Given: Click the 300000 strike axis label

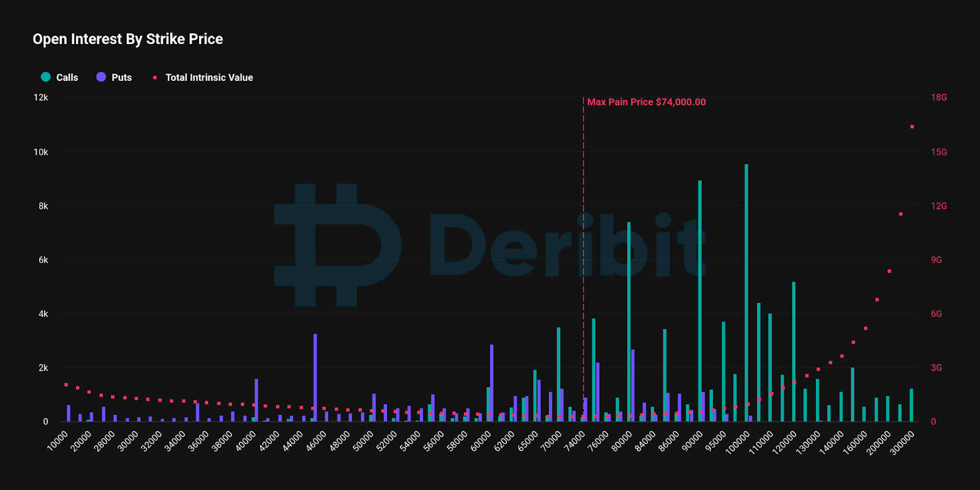Looking at the screenshot, I should tap(902, 442).
